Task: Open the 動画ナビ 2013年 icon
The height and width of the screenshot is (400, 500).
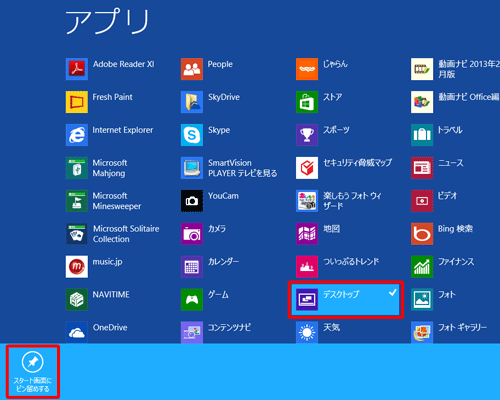Action: coord(422,69)
